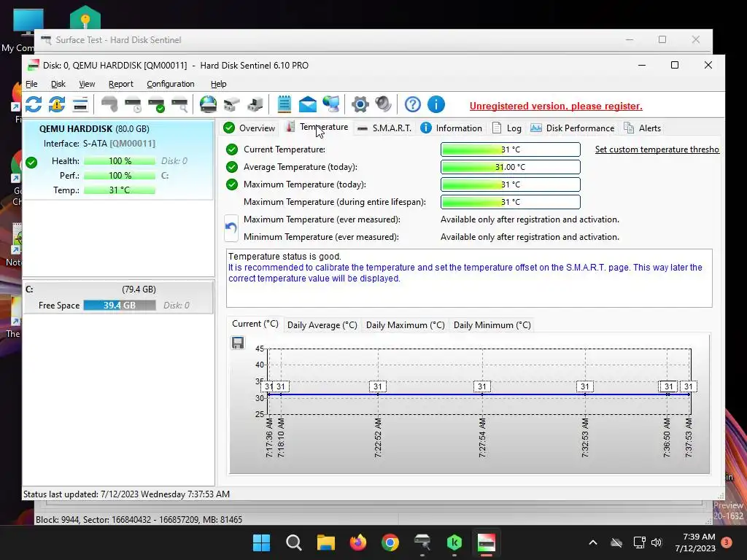The image size is (747, 560).
Task: Select the Current (°C) graph tab
Action: click(255, 324)
